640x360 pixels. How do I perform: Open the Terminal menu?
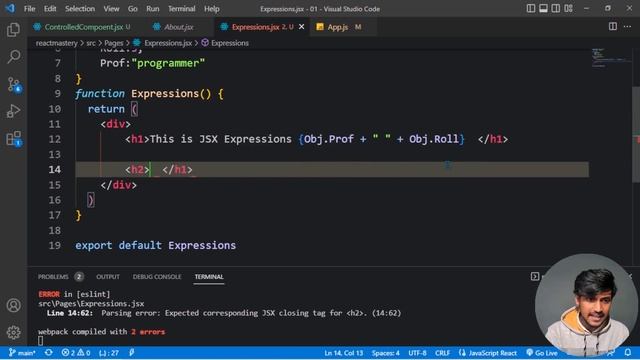(x=182, y=9)
